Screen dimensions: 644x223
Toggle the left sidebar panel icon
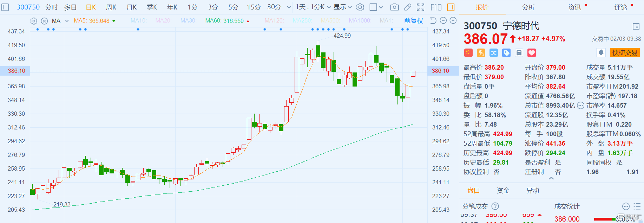5,7
